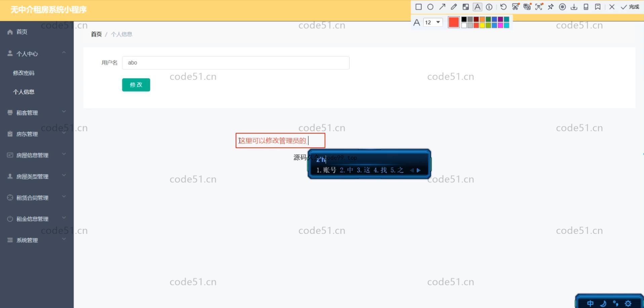Cancel the screenshot with the X icon
This screenshot has width=644, height=308.
point(612,7)
